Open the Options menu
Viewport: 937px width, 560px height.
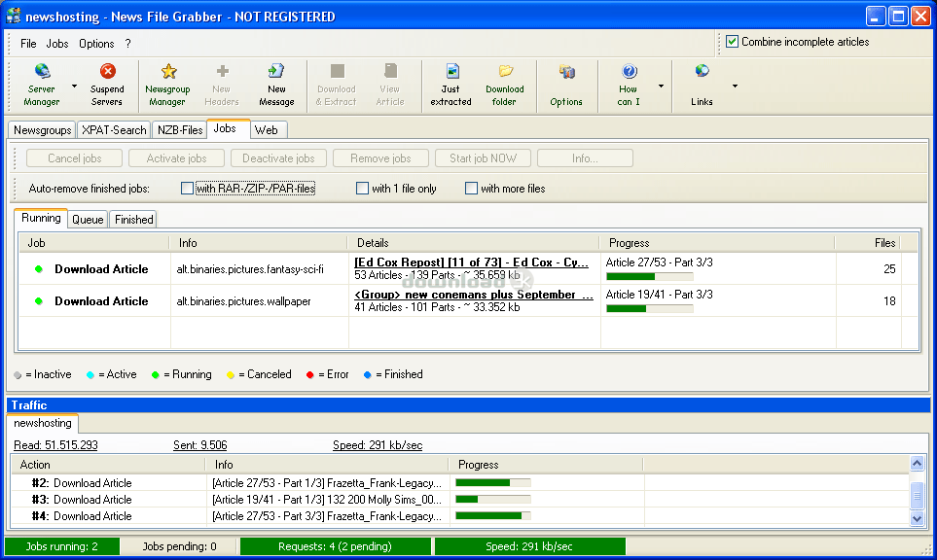click(x=96, y=44)
